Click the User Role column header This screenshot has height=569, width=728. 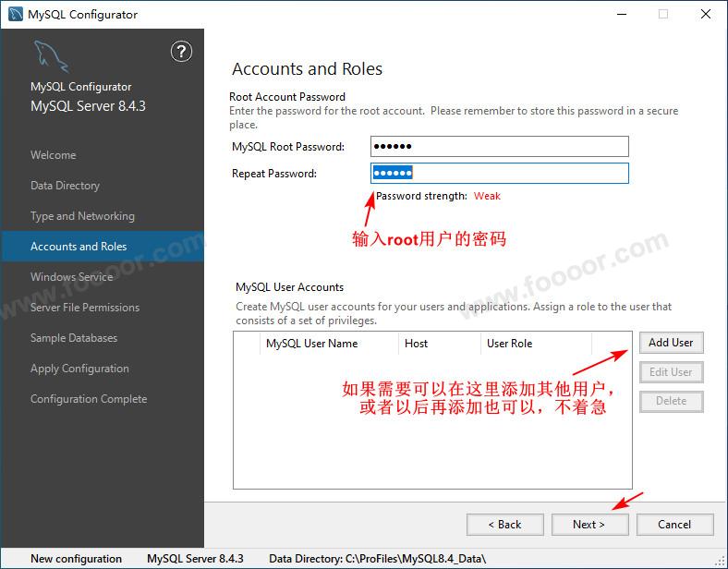tap(509, 344)
